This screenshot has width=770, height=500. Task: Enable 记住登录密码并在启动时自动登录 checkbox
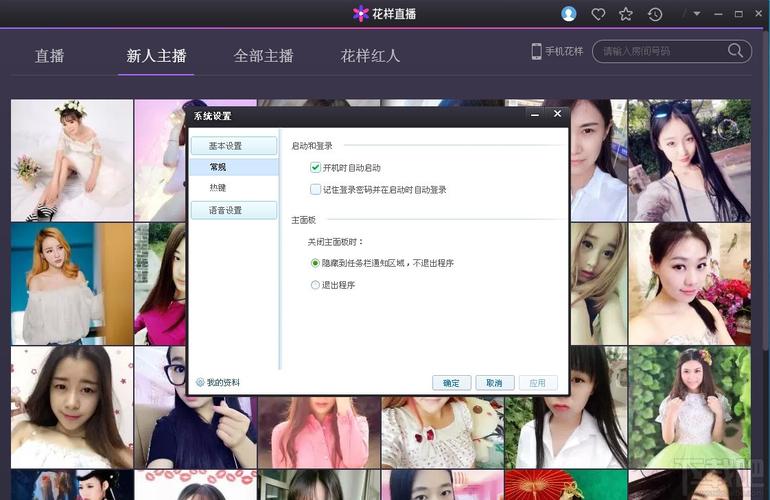coord(315,189)
